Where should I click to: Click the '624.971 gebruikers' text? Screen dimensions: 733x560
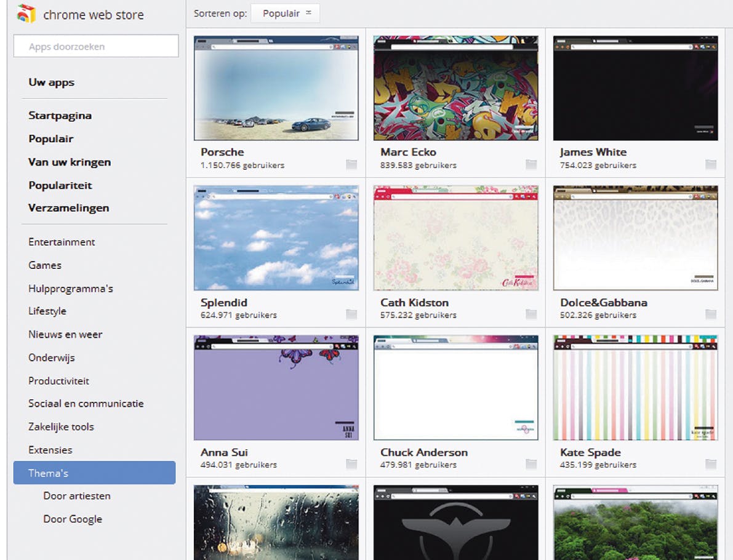pos(238,315)
